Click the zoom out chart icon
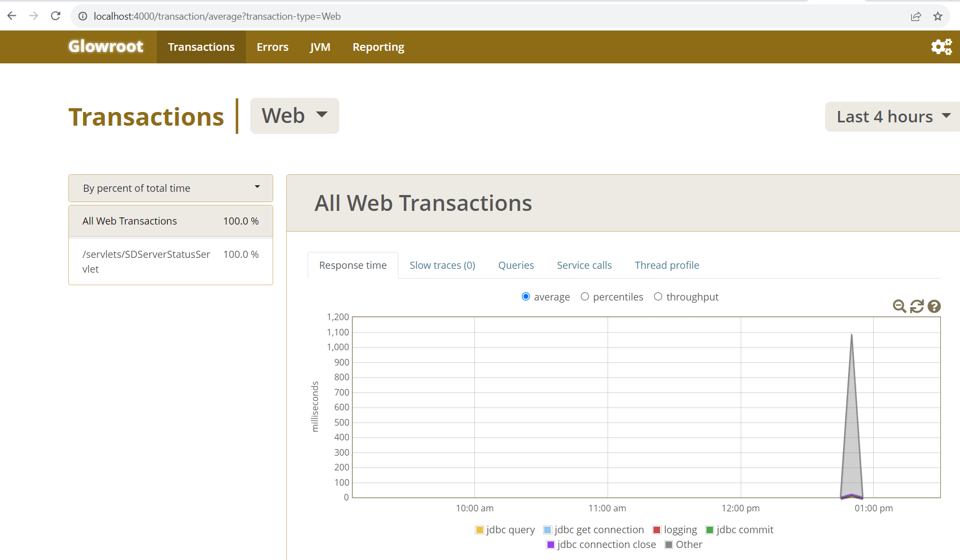 point(899,306)
